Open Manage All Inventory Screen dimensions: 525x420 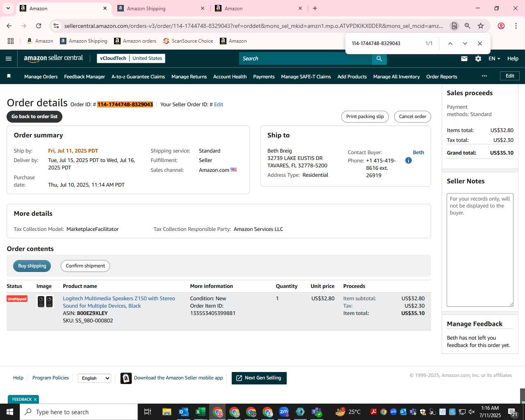pyautogui.click(x=397, y=77)
